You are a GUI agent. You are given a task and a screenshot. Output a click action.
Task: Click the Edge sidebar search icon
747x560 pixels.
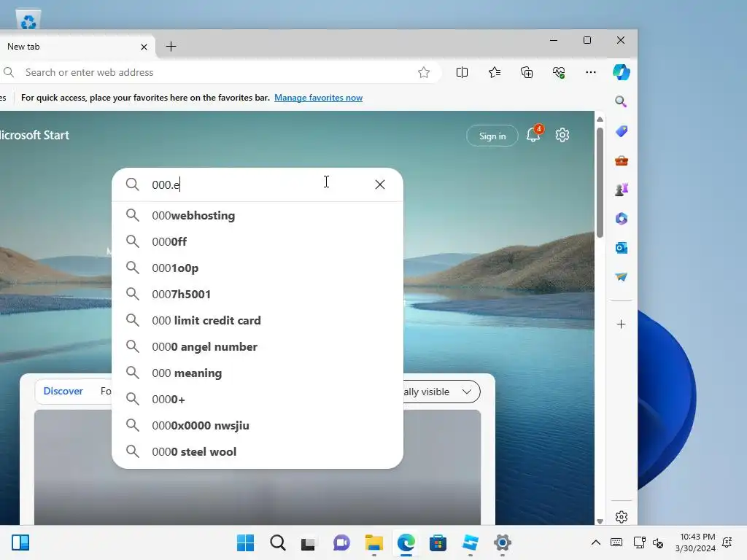(x=621, y=101)
